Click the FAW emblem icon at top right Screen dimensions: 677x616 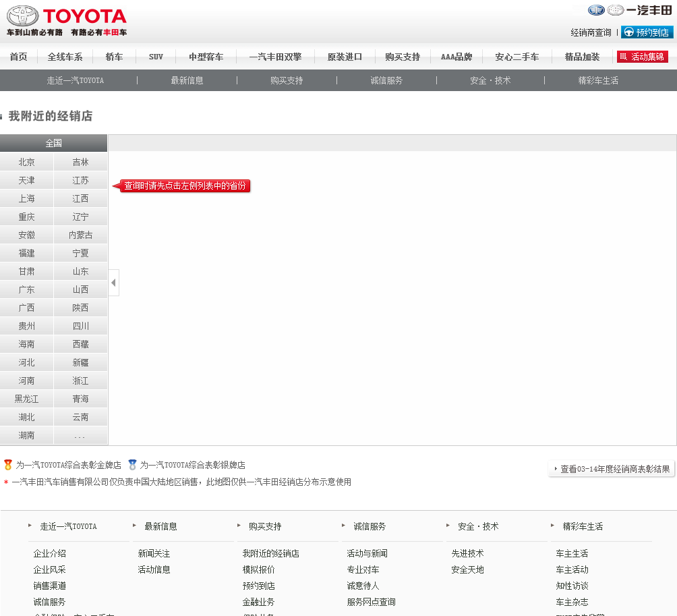tap(596, 10)
